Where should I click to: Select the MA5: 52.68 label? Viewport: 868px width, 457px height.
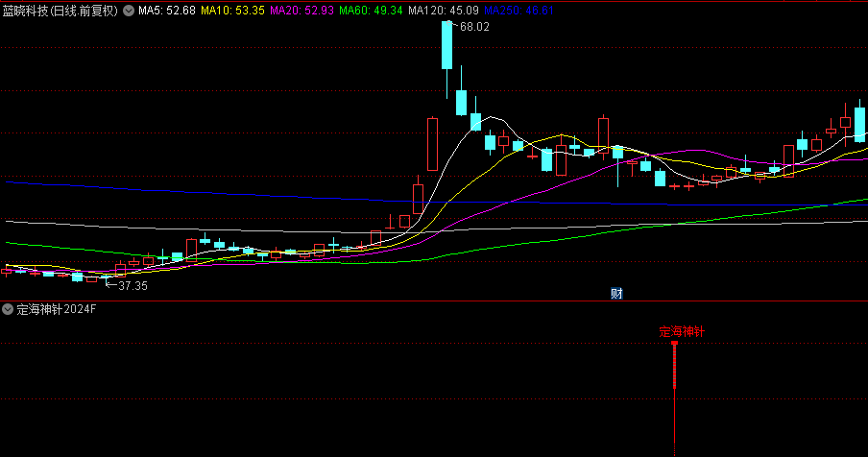(167, 11)
